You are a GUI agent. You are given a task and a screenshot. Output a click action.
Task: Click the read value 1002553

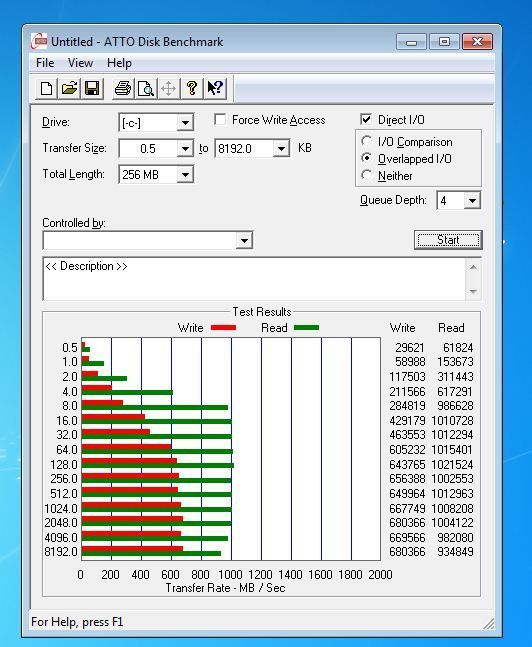coord(452,479)
